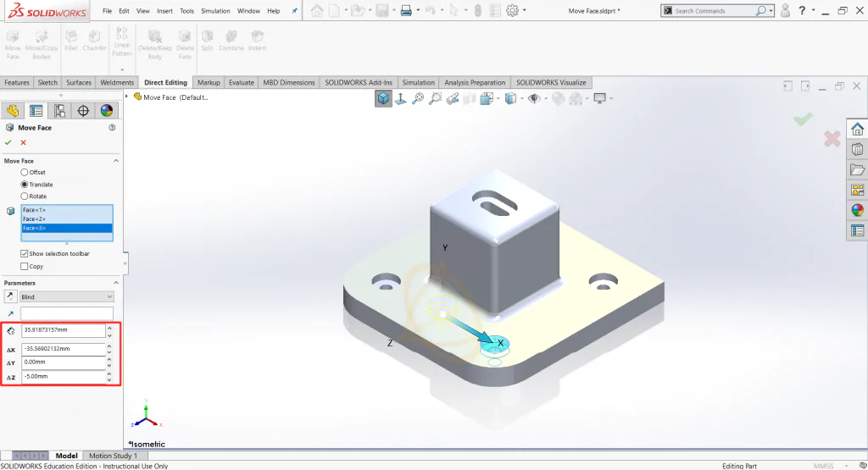Screen dimensions: 868x470
Task: Click the Search Commands box
Action: click(x=717, y=10)
